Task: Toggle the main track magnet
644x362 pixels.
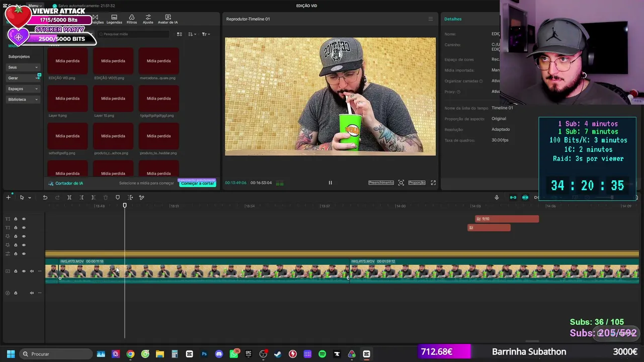Action: click(x=513, y=198)
